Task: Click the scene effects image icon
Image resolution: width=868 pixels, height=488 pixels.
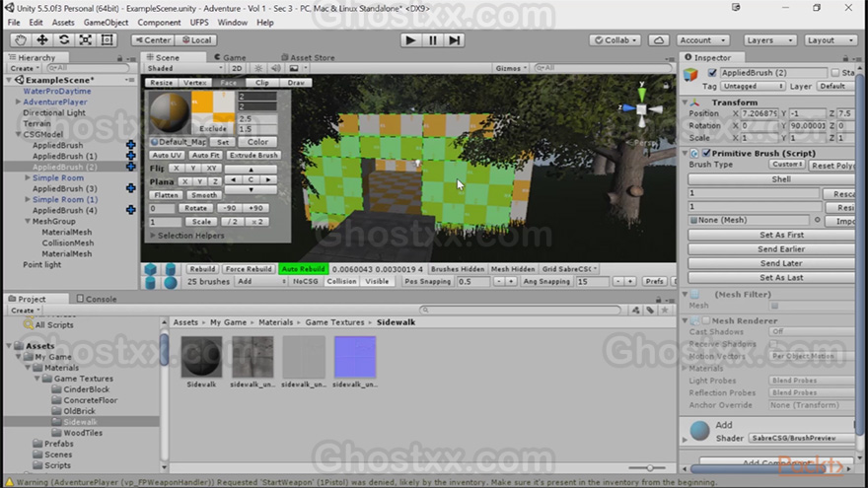Action: click(x=294, y=68)
